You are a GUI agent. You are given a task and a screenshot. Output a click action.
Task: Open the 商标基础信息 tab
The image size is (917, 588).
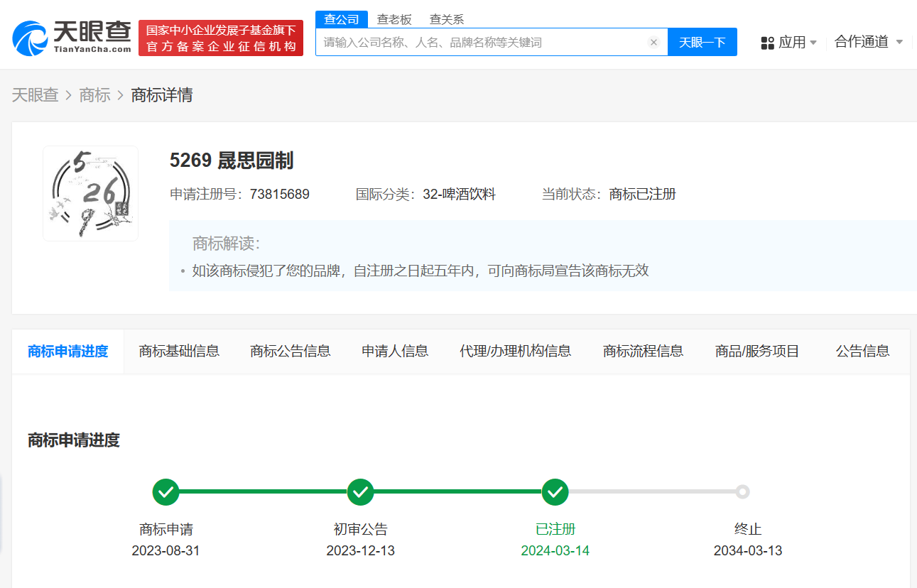179,351
